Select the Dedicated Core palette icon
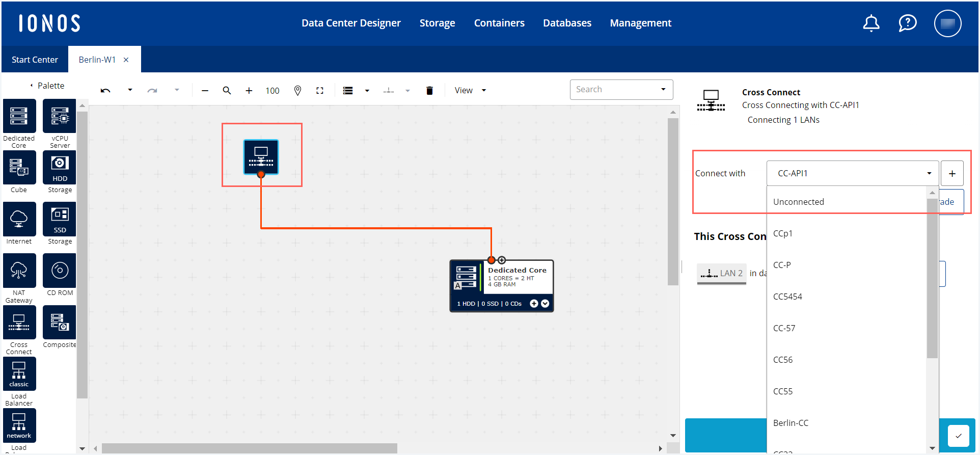Screen dimensions: 980x455 tap(19, 116)
